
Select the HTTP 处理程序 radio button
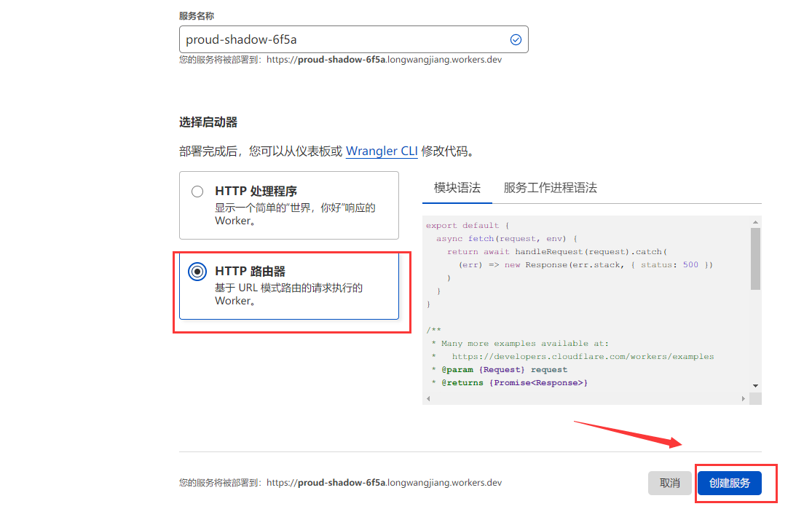tap(197, 192)
